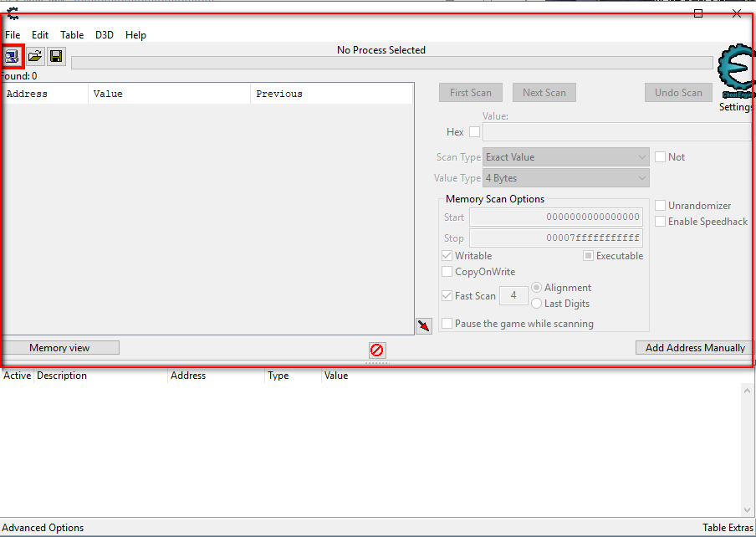Click the Memory view button
The height and width of the screenshot is (537, 756).
[x=60, y=348]
